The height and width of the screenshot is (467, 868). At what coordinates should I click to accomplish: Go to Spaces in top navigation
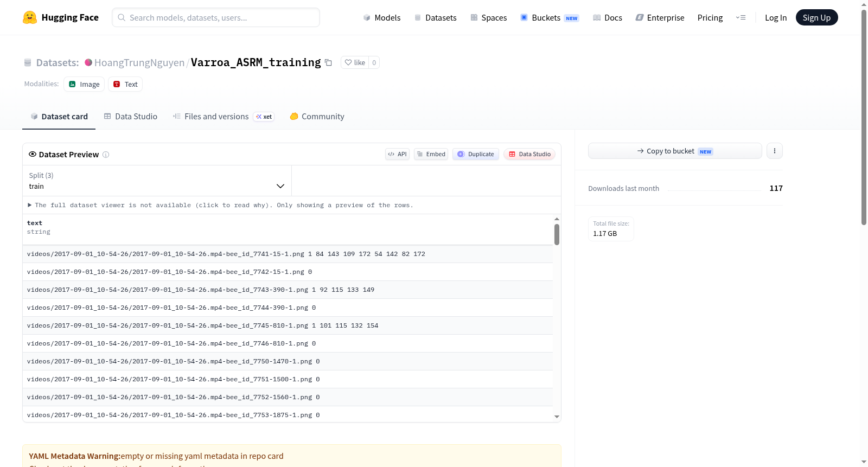(488, 17)
